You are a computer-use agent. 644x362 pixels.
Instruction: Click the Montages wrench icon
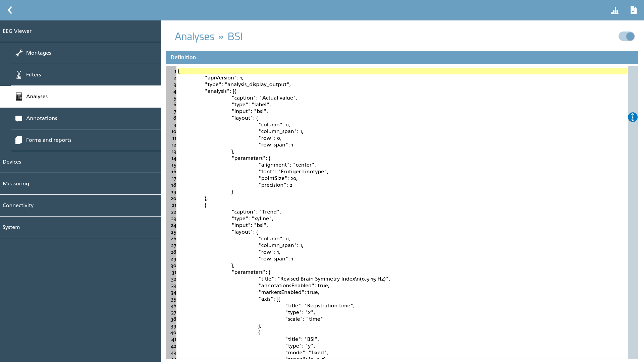coord(19,53)
